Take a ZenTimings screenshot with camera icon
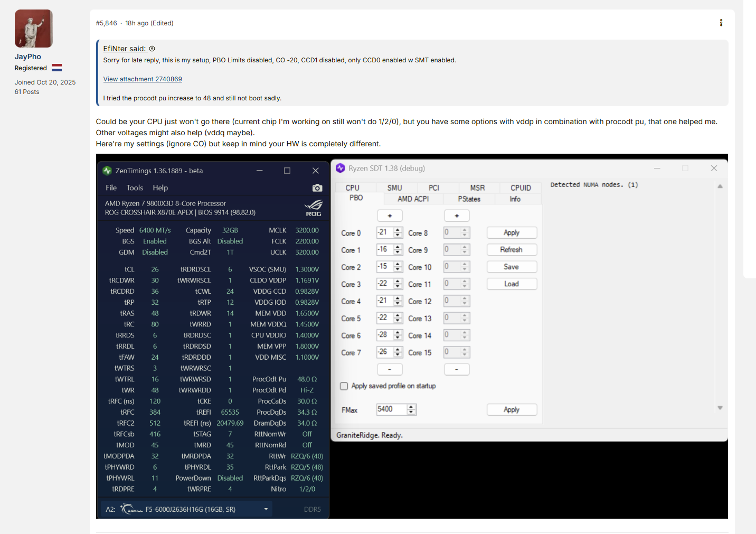 click(x=317, y=188)
